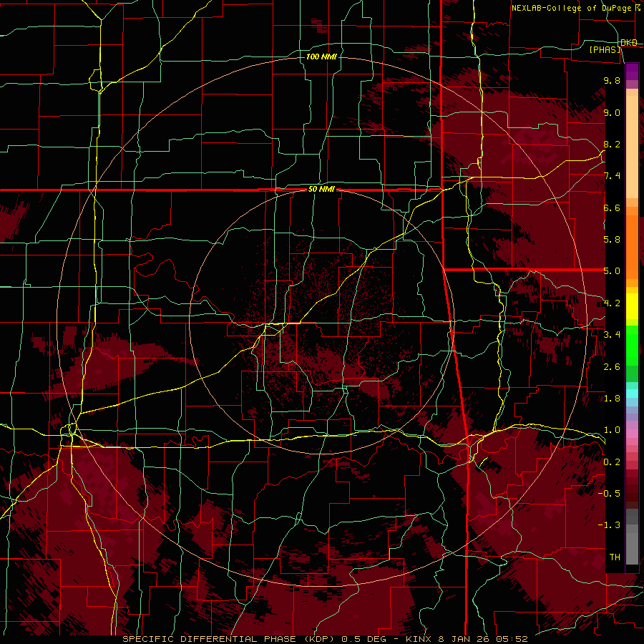Click the 9.8 scale value

point(612,80)
